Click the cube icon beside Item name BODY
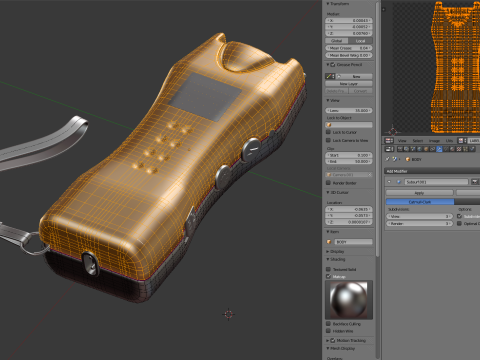 329,242
